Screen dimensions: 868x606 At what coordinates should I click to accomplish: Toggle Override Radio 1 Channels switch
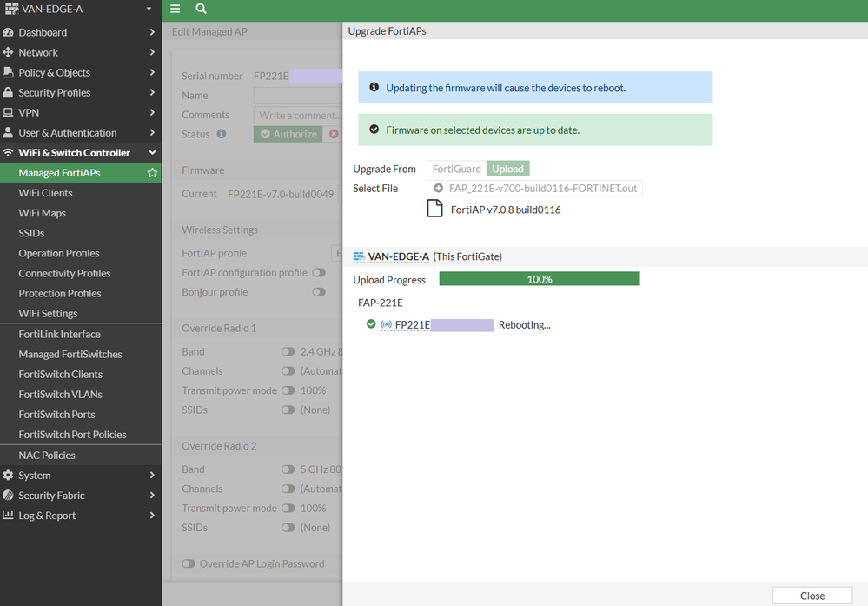(288, 370)
